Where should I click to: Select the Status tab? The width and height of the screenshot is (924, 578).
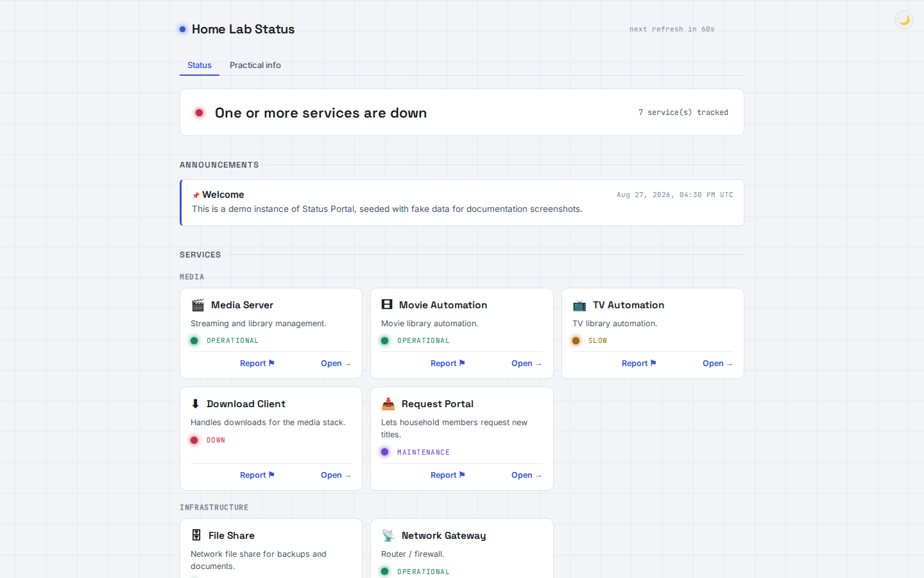(200, 65)
